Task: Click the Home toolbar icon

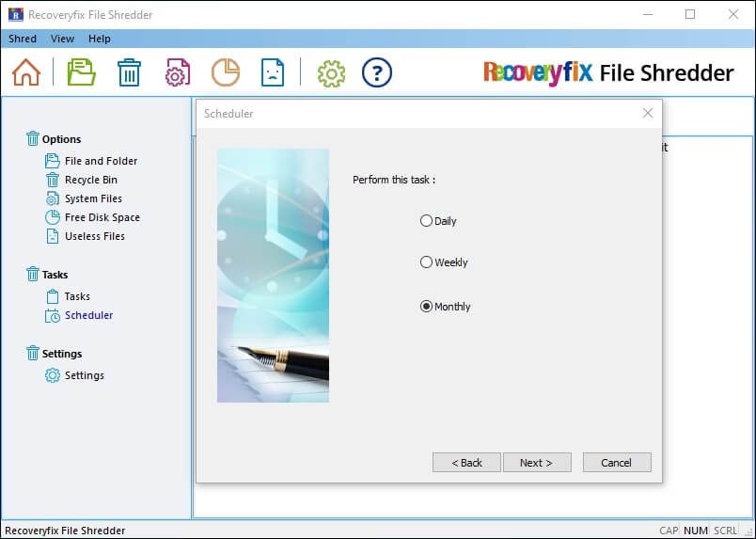Action: (26, 72)
